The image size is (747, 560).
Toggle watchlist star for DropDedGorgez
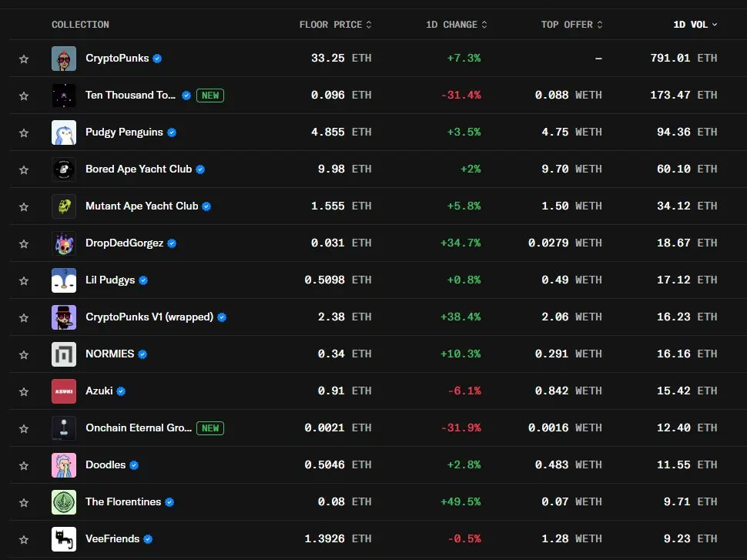click(x=24, y=244)
